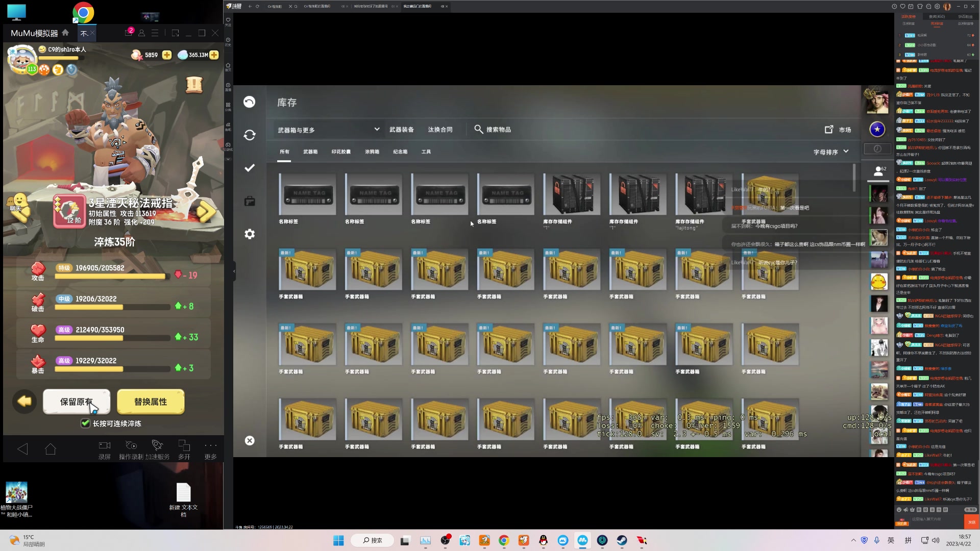This screenshot has height=551, width=980.
Task: Click the taskbar 搜索 search box
Action: pos(373,540)
